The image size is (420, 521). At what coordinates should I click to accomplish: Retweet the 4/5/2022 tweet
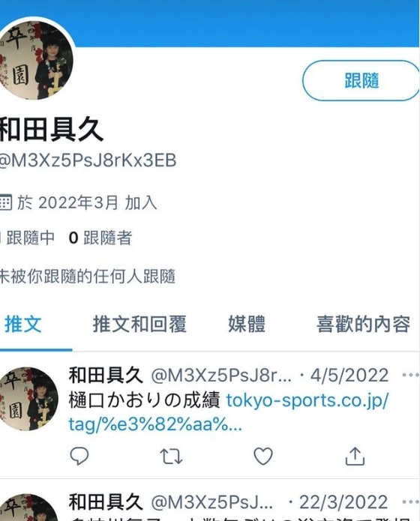click(x=171, y=457)
